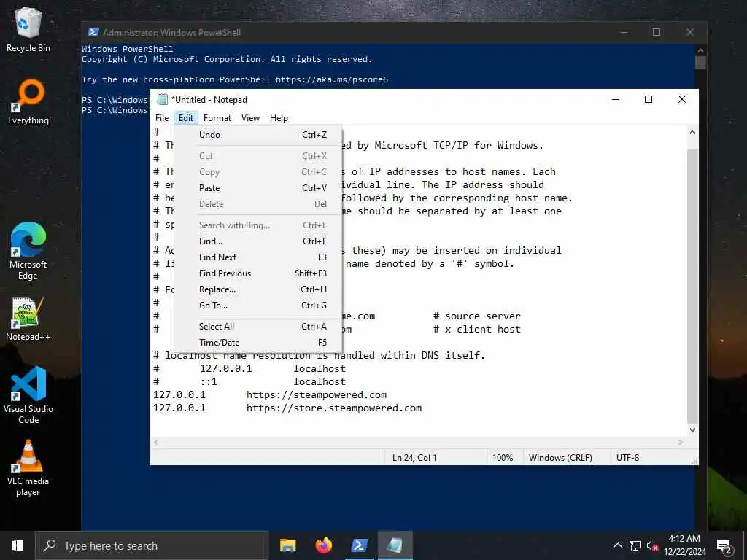747x560 pixels.
Task: Click Notepad vertical scrollbar up arrow
Action: coord(693,133)
